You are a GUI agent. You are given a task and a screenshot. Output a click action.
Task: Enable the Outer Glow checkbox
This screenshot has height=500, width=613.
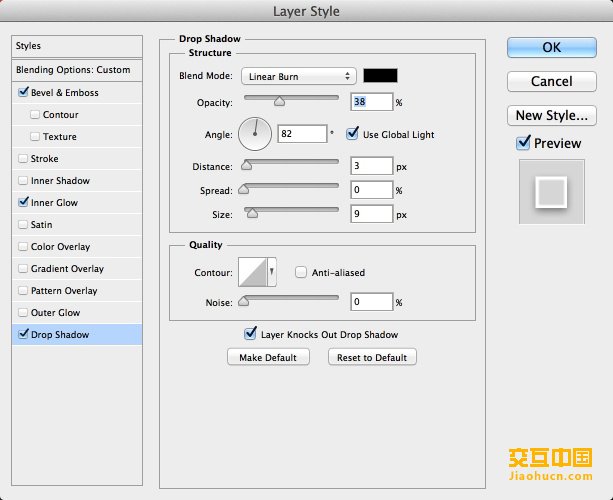point(23,312)
